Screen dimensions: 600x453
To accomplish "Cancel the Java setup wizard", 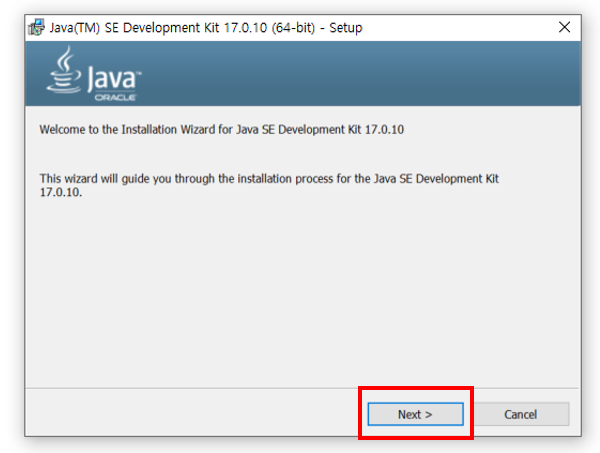I will point(520,414).
